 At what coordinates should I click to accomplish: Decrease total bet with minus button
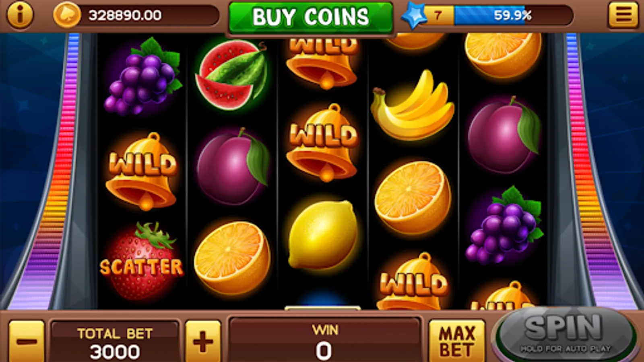pyautogui.click(x=27, y=342)
